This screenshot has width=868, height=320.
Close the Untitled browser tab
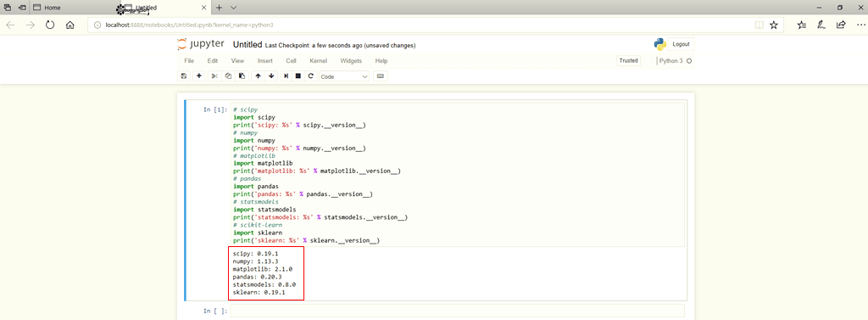tap(203, 8)
